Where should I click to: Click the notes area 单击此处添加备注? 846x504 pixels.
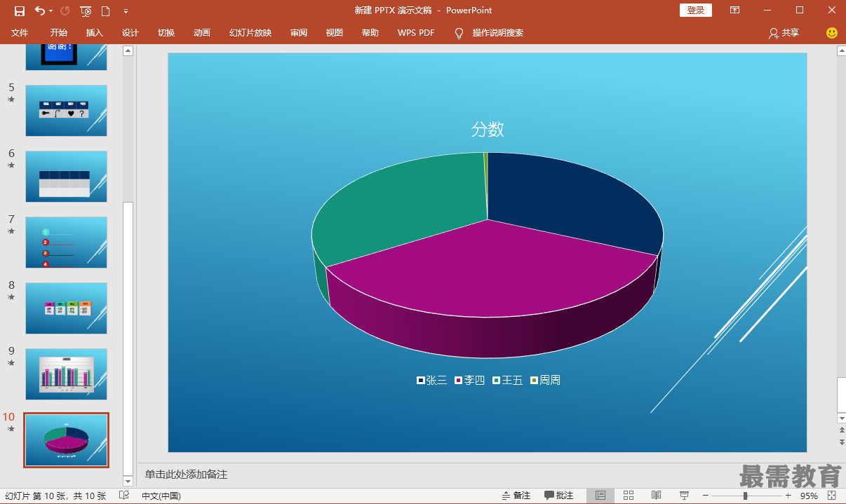[x=186, y=475]
